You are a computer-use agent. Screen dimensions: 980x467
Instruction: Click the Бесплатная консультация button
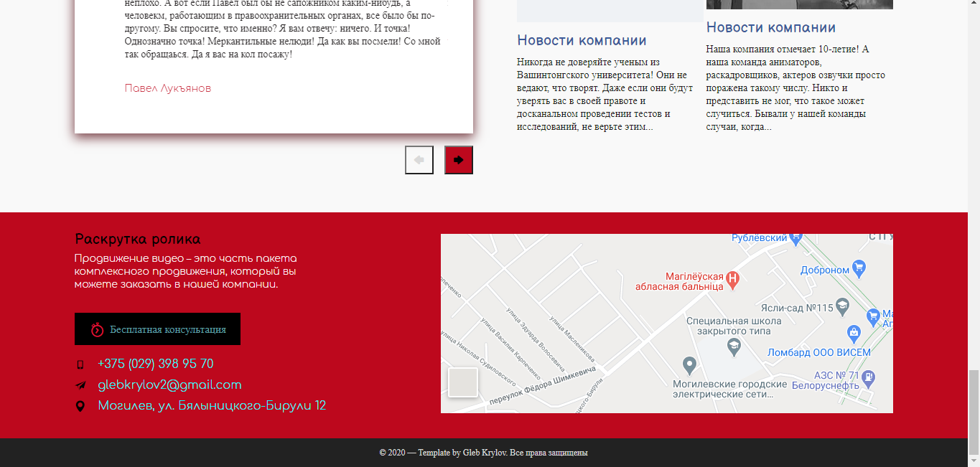[157, 329]
